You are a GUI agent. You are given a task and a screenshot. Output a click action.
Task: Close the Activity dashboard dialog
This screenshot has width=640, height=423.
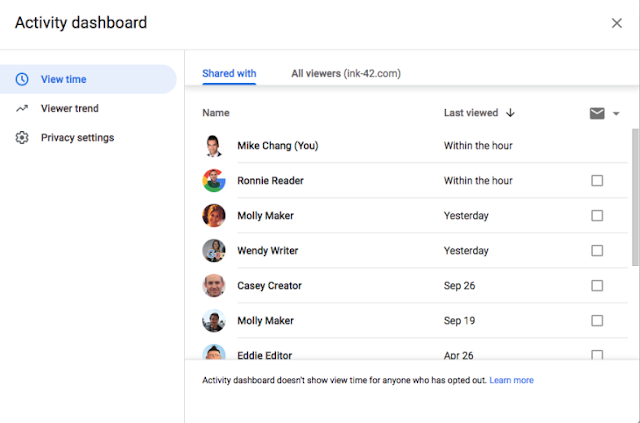[616, 23]
